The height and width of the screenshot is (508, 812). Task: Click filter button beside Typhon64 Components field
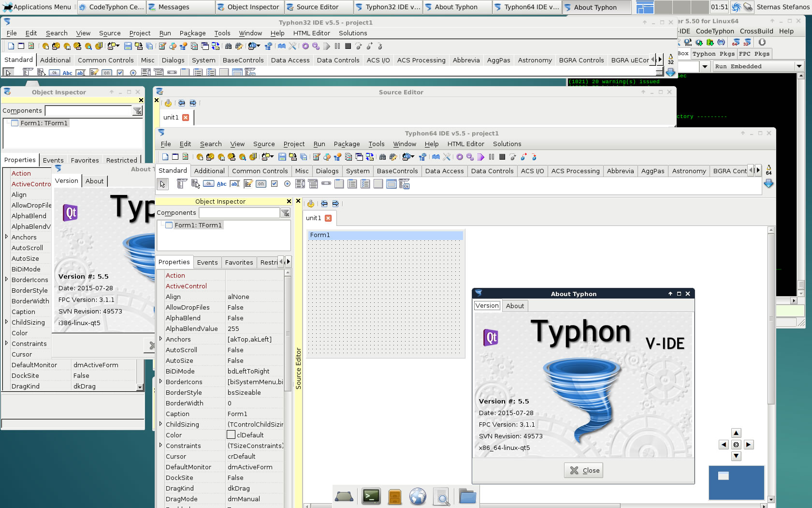click(286, 213)
